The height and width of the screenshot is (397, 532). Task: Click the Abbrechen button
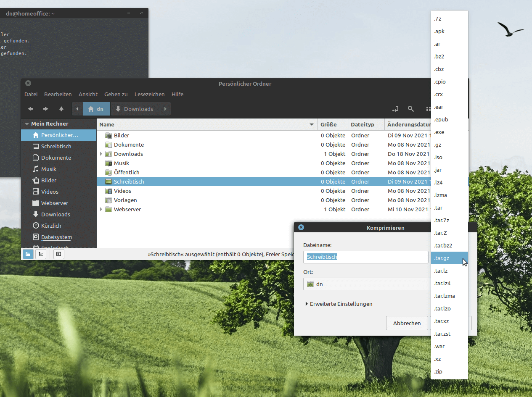tap(407, 323)
